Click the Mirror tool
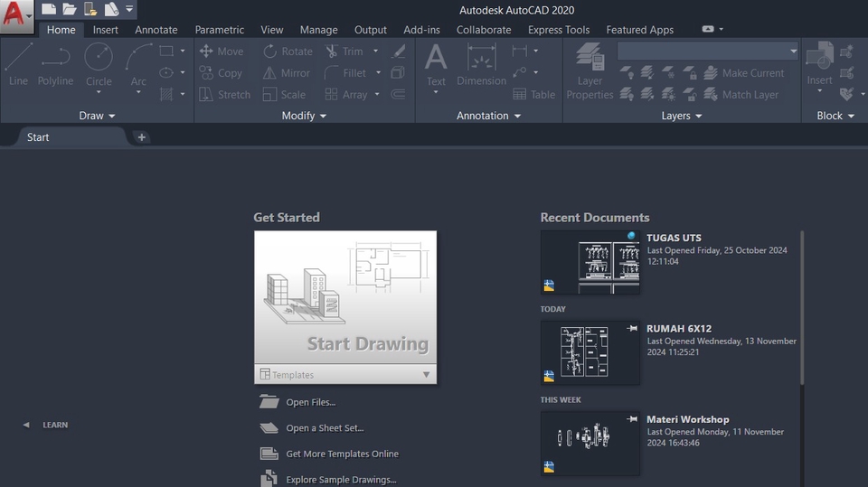The height and width of the screenshot is (487, 868). click(287, 72)
